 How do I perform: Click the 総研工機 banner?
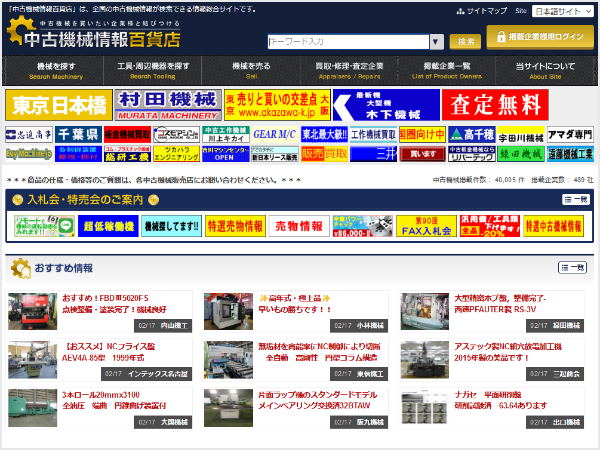pos(127,154)
